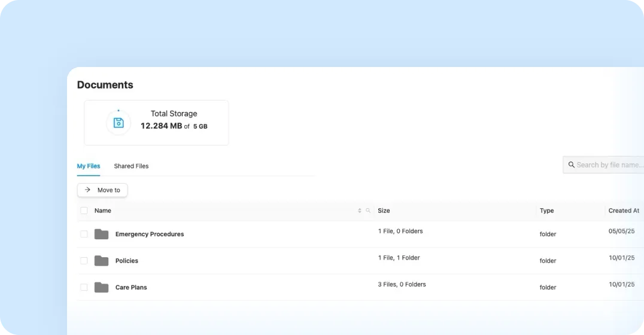
Task: Open the Policies folder name
Action: tap(126, 261)
